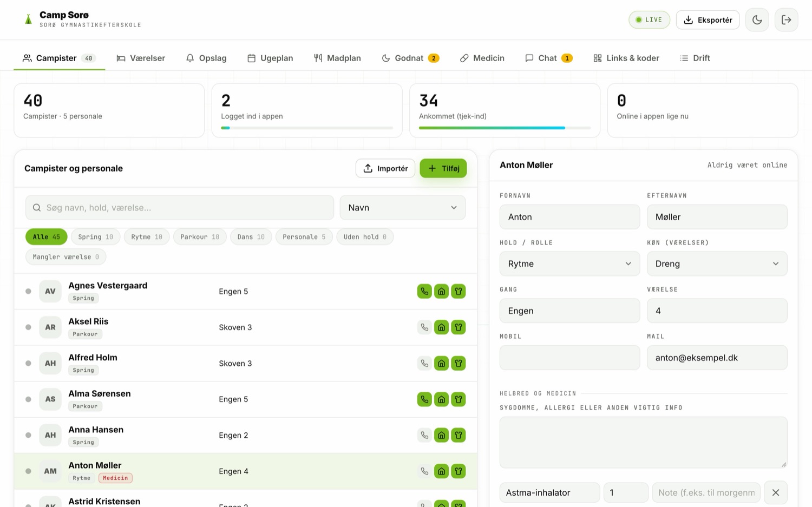The height and width of the screenshot is (507, 812).
Task: Toggle shirt icon in Anna Hansen row
Action: point(459,435)
